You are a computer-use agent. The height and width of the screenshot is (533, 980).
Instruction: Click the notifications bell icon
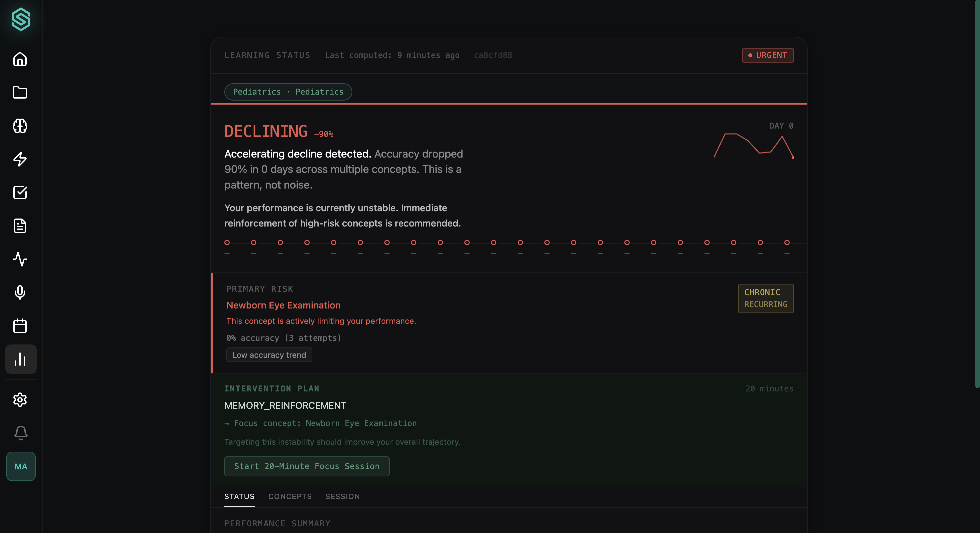point(21,433)
